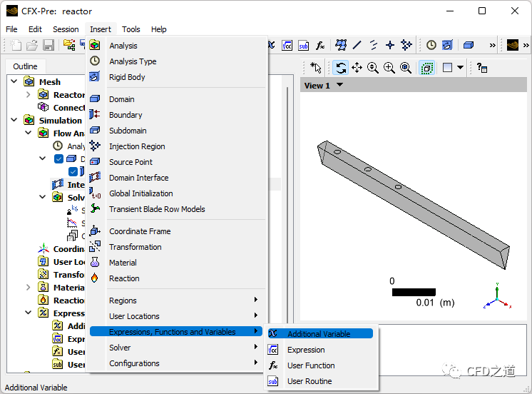
Task: Open the Session menu
Action: [66, 29]
